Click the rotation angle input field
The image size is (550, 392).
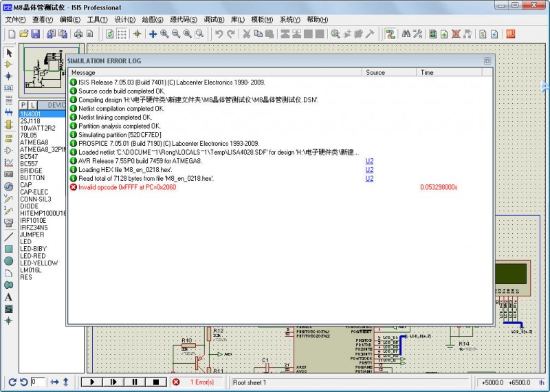point(38,382)
